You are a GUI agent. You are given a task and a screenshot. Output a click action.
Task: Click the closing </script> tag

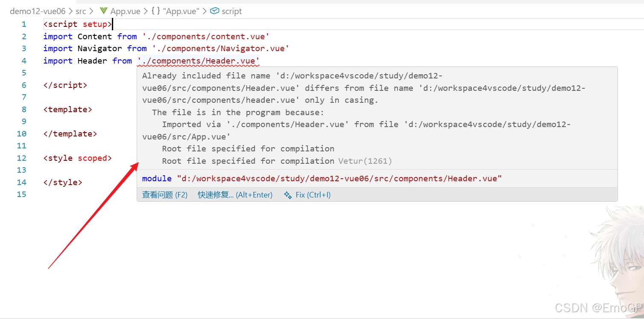pyautogui.click(x=65, y=85)
